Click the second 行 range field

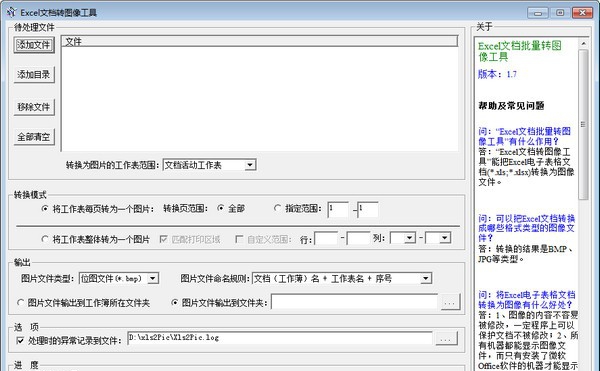pos(358,239)
